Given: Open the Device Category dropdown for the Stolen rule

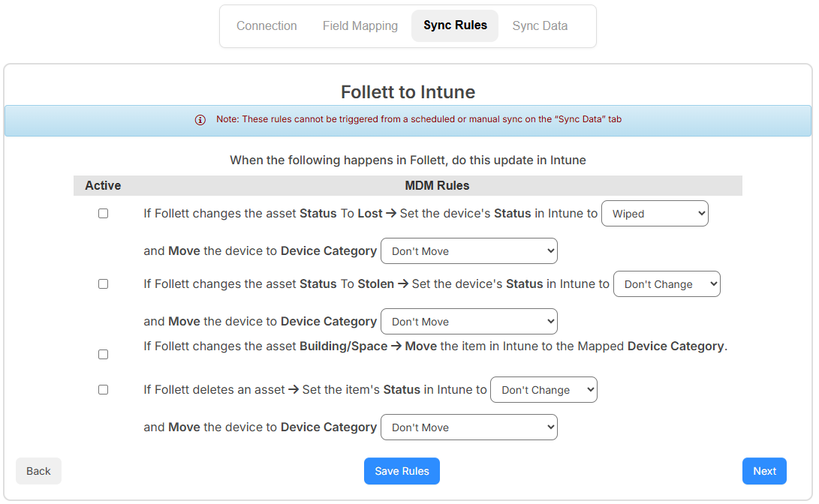Looking at the screenshot, I should point(468,321).
